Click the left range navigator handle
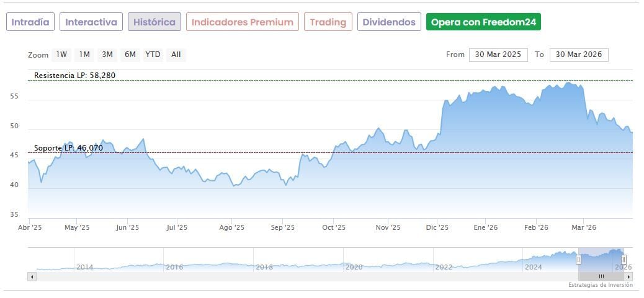 click(578, 260)
